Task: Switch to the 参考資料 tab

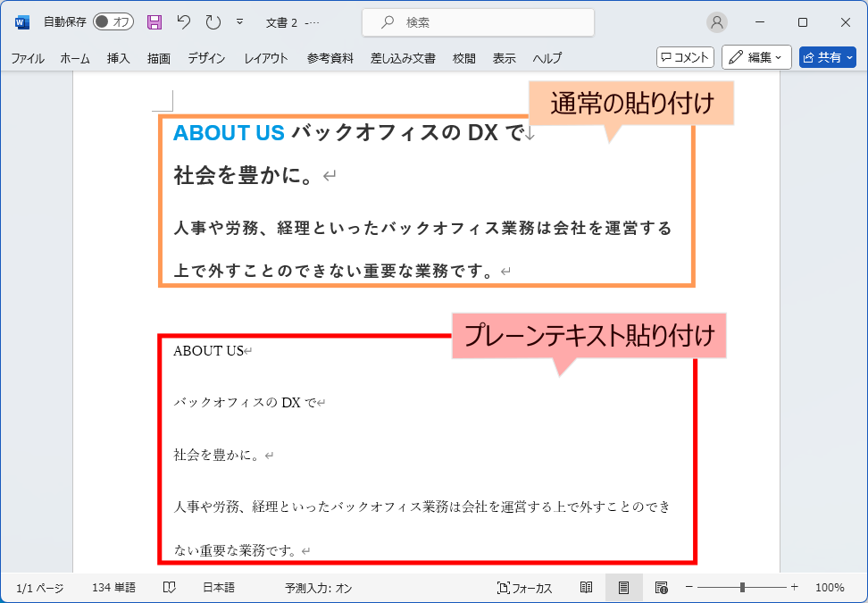Action: point(330,58)
